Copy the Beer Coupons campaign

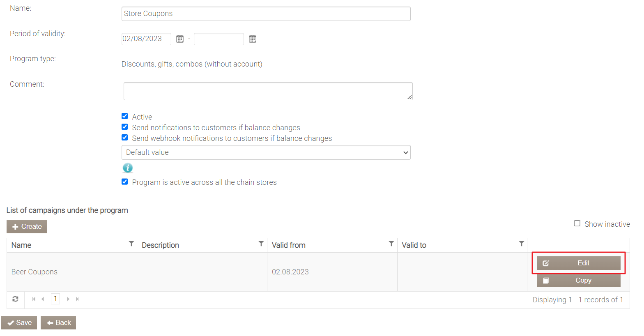578,281
